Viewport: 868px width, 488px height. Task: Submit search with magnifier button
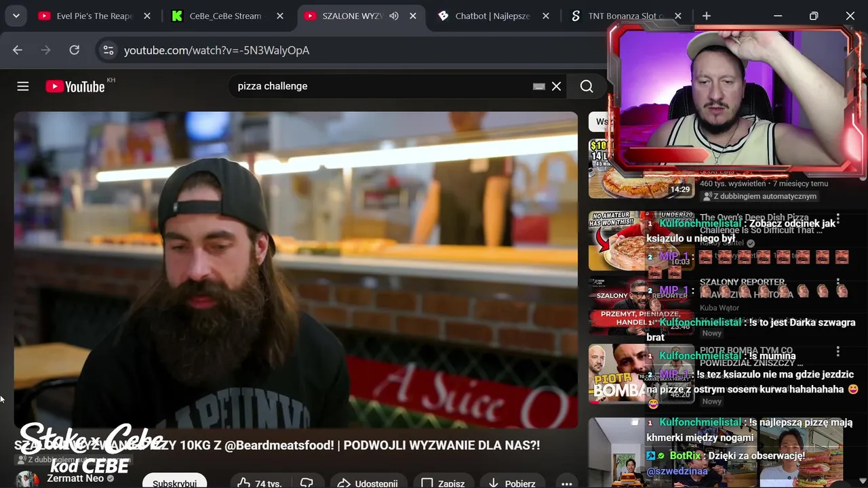pyautogui.click(x=587, y=86)
